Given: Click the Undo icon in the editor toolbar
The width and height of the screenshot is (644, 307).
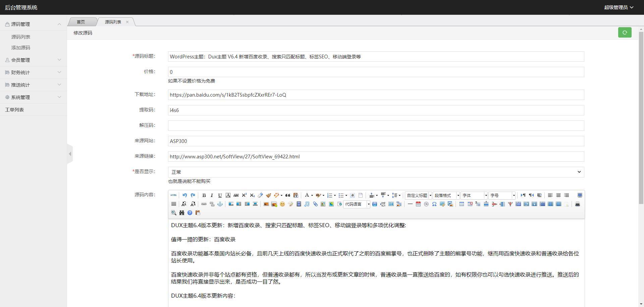Looking at the screenshot, I should coord(184,195).
